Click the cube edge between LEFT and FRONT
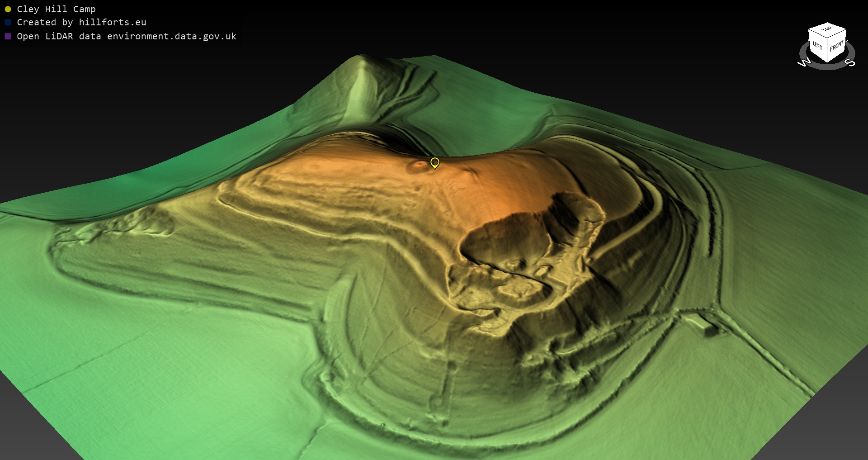Screen dimensions: 868x460 point(827,51)
